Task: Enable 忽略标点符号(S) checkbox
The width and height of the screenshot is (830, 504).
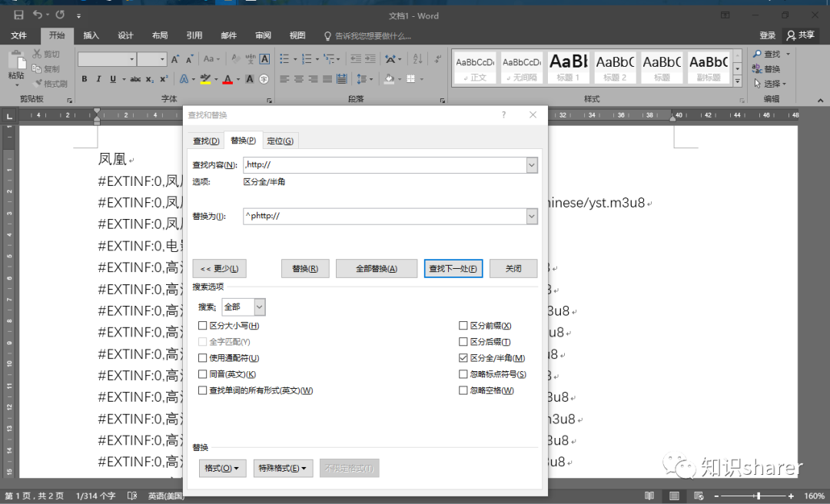Action: (463, 374)
